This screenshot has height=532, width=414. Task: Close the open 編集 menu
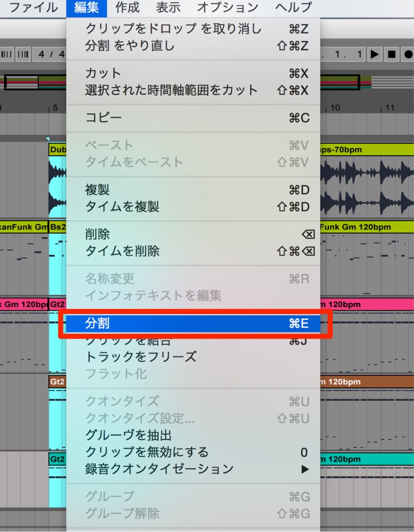(87, 8)
